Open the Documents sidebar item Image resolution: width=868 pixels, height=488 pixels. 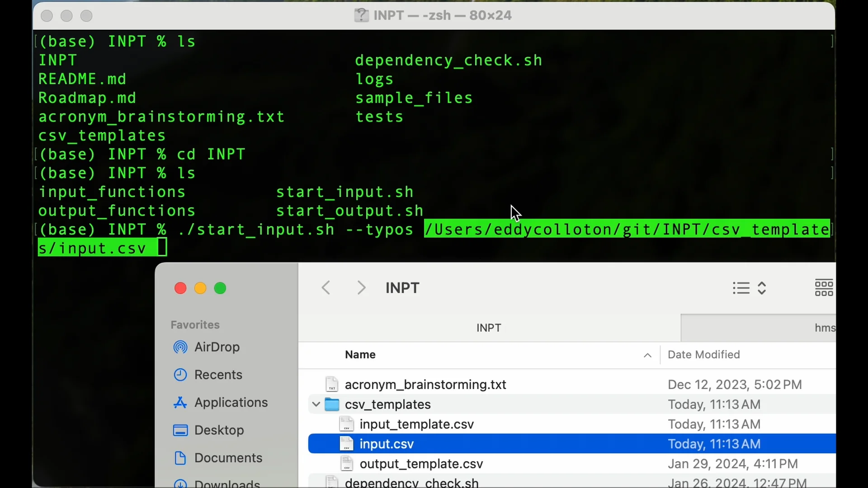coord(228,457)
